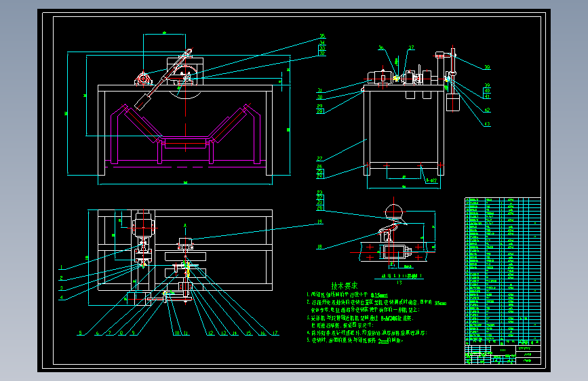588x381 pixels.
Task: Select part callout number 15
Action: pyautogui.click(x=249, y=333)
